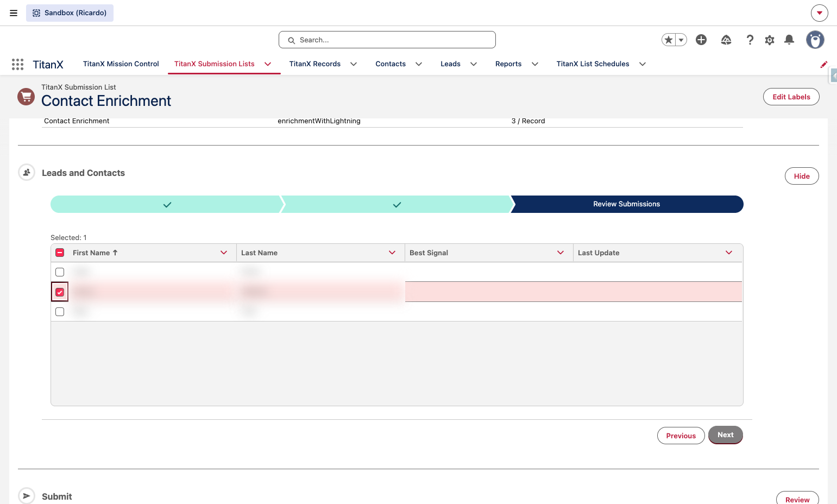Click the pencil icon to edit navigation
This screenshot has width=837, height=504.
(823, 65)
